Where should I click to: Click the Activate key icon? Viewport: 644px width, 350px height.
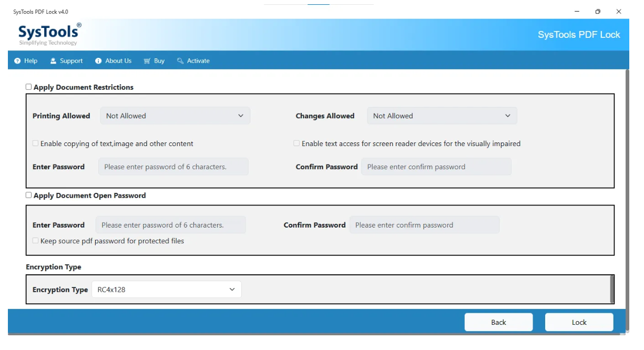180,61
